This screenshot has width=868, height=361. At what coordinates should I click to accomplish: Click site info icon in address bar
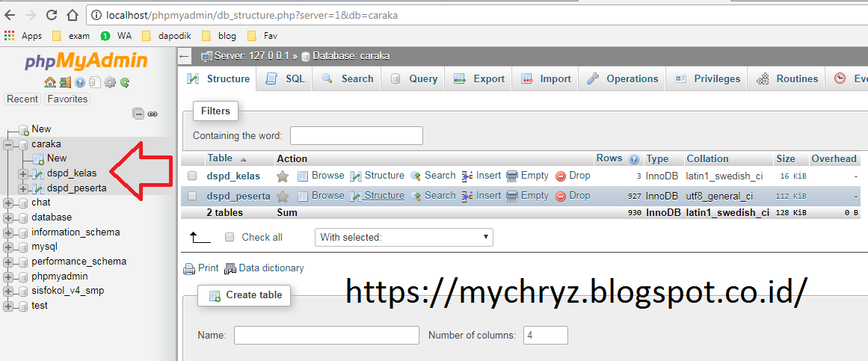coord(95,16)
